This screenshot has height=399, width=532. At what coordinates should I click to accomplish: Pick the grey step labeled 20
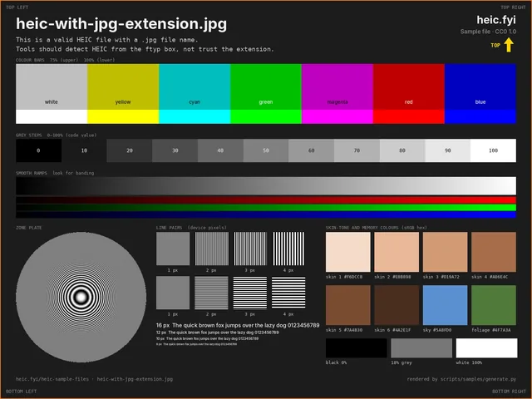coord(130,150)
